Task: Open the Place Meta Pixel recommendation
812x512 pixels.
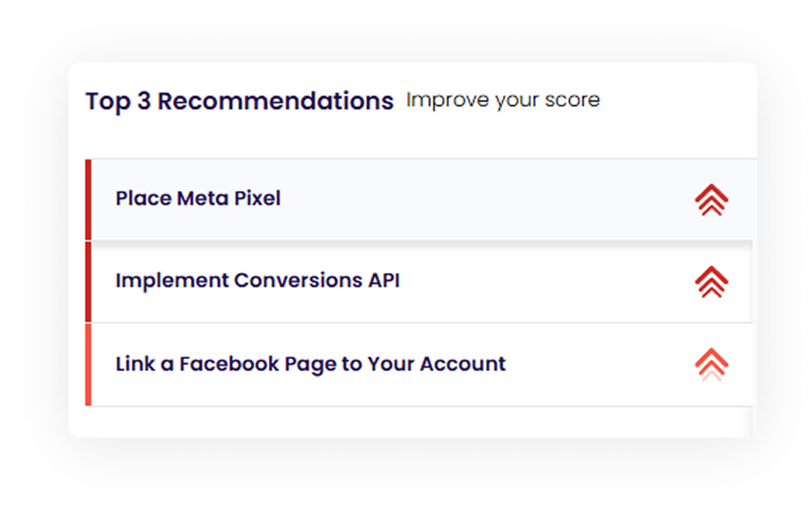Action: coord(198,198)
